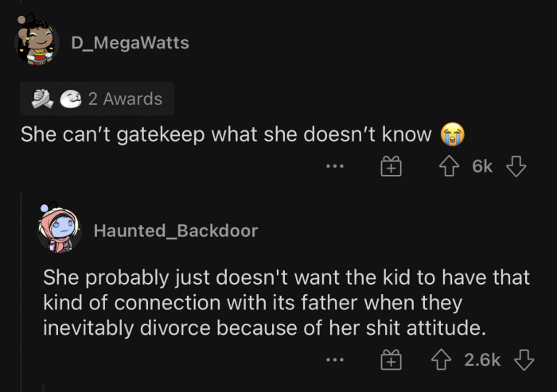
Task: Open more options for Haunted_Backdoor's reply
Action: [x=335, y=361]
